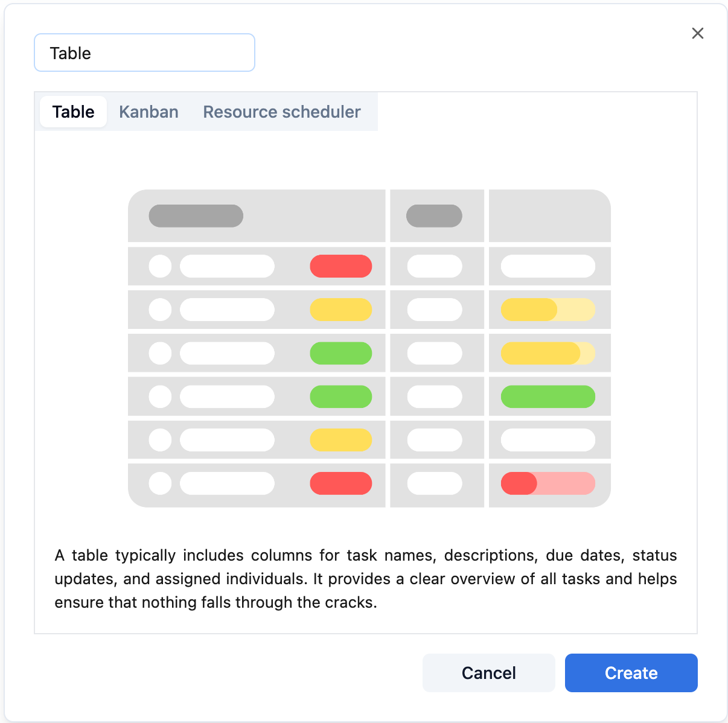This screenshot has width=728, height=723.
Task: Select the Table tab
Action: (73, 112)
